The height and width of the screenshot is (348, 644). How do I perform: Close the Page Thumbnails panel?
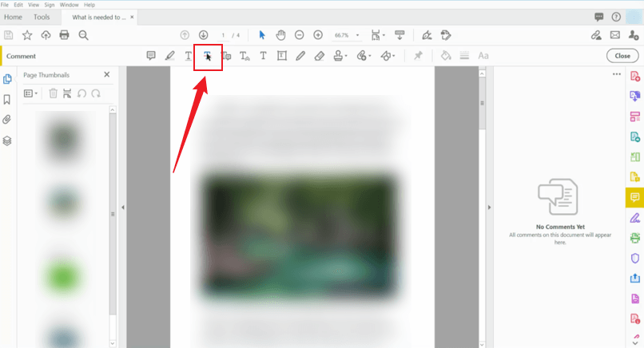[107, 75]
